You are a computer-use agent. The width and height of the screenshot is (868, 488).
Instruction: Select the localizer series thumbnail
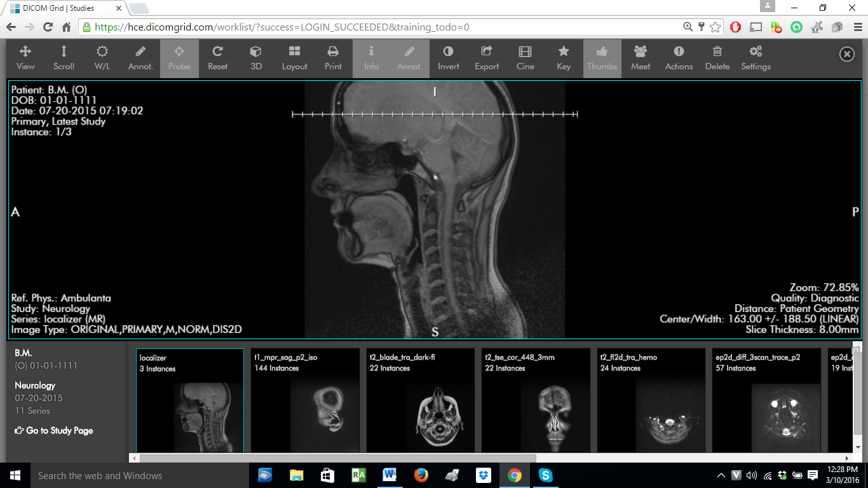click(x=190, y=400)
